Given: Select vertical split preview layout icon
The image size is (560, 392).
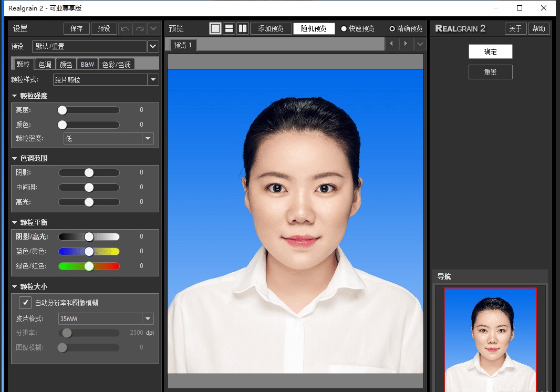Looking at the screenshot, I should [x=243, y=28].
